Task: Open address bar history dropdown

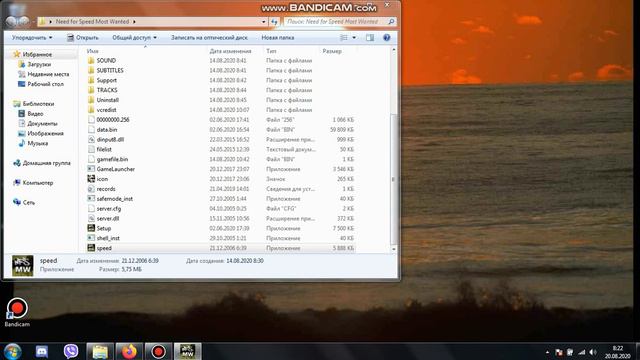Action: (x=264, y=22)
